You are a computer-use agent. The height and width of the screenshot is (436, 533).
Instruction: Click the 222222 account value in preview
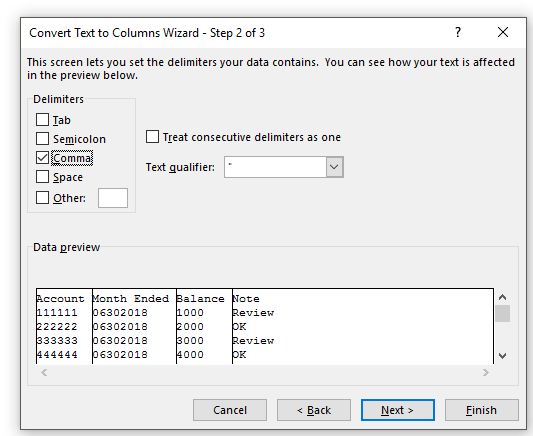point(57,327)
